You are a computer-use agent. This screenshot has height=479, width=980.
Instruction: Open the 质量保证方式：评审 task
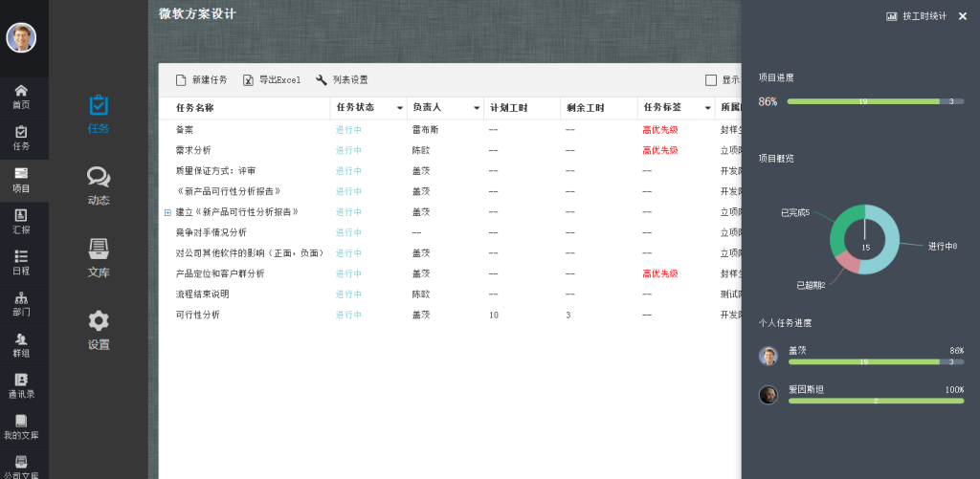(215, 171)
